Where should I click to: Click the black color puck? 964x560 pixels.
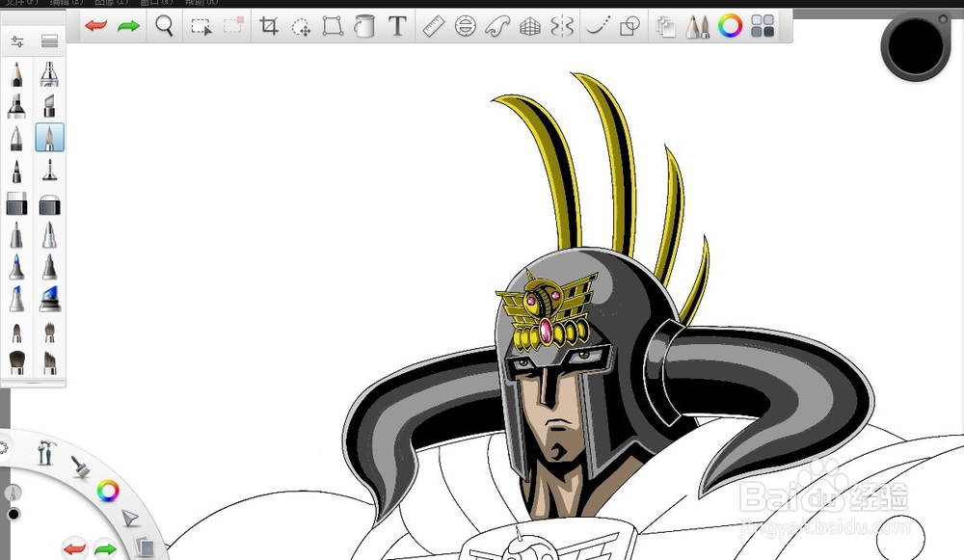(916, 46)
